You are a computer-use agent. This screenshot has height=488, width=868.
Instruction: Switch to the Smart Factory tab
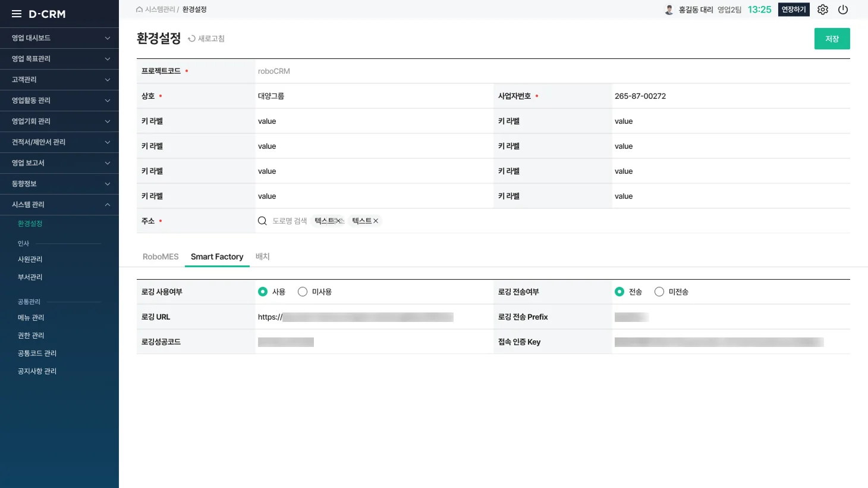[217, 256]
